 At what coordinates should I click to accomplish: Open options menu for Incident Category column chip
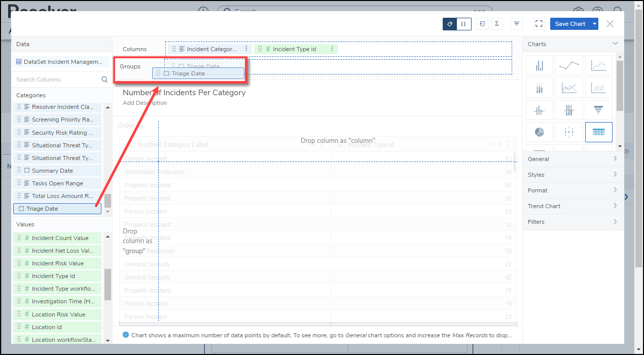tap(246, 49)
